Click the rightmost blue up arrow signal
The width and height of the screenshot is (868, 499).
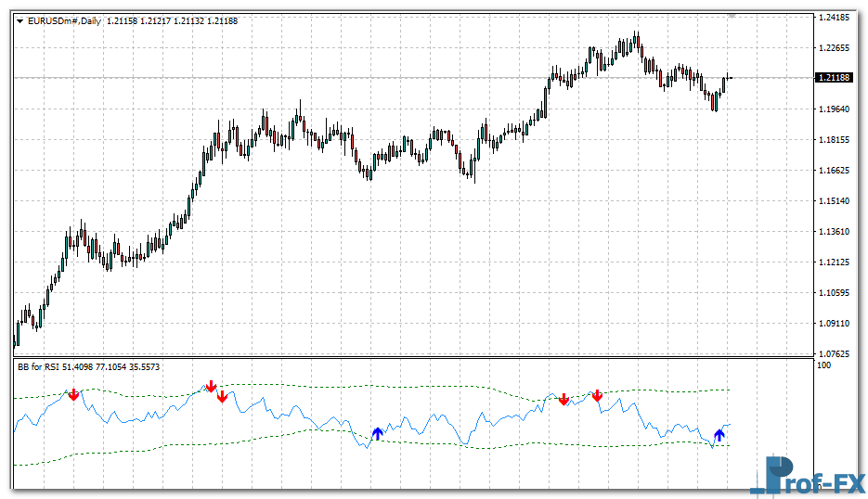719,434
